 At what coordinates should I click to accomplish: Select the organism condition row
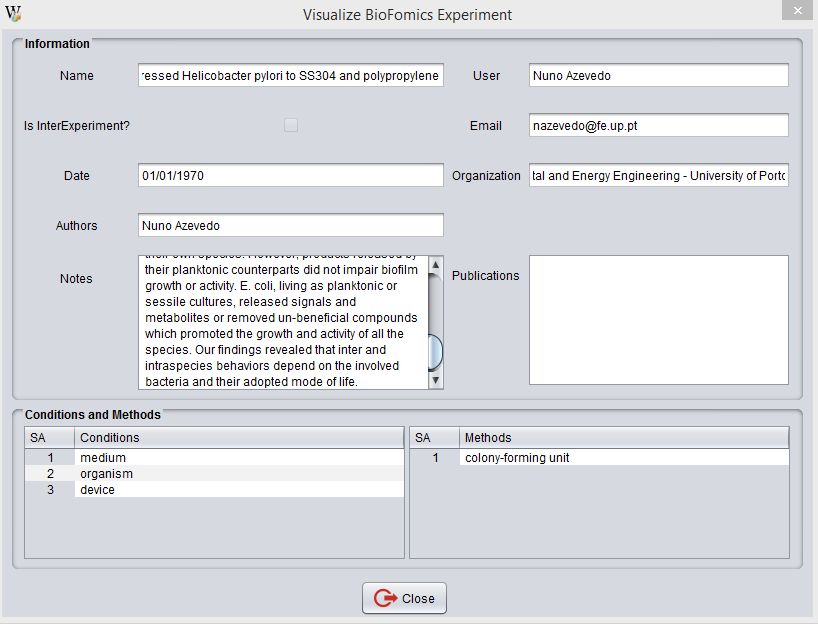click(x=214, y=474)
